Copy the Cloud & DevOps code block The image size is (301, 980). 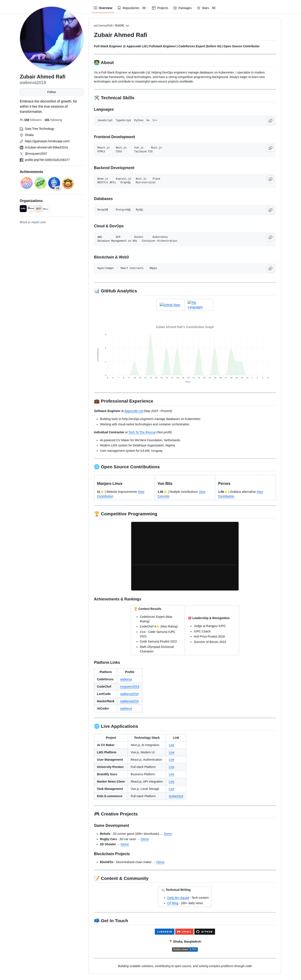270,238
